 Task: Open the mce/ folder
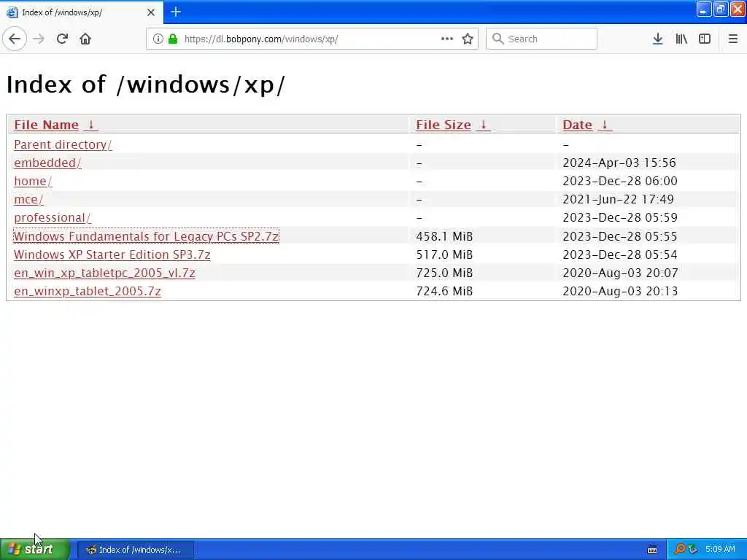pos(28,199)
